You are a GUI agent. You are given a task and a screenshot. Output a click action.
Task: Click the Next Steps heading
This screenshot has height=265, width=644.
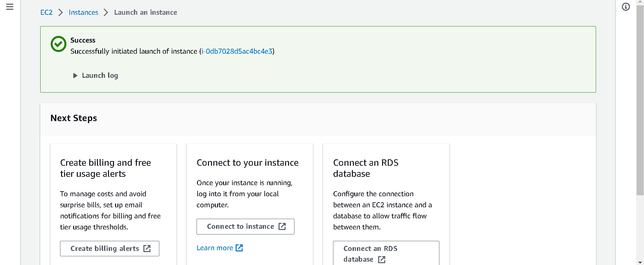click(74, 118)
